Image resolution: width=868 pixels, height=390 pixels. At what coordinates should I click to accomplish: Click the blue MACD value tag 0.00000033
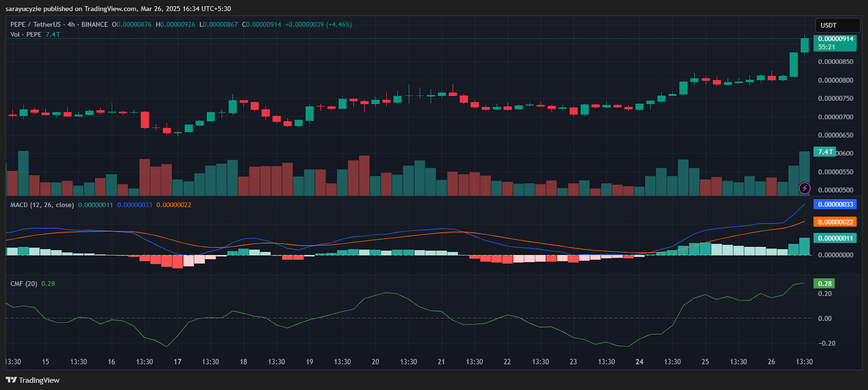[835, 204]
